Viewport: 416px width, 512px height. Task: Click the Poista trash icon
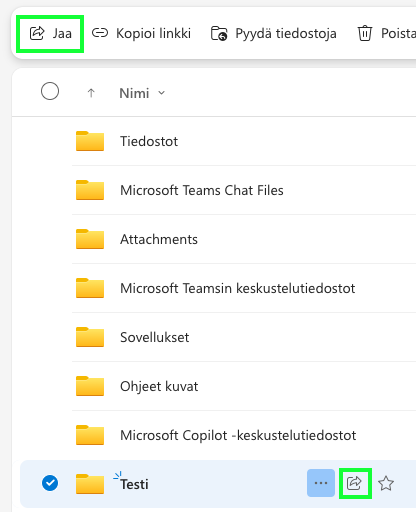[x=365, y=33]
